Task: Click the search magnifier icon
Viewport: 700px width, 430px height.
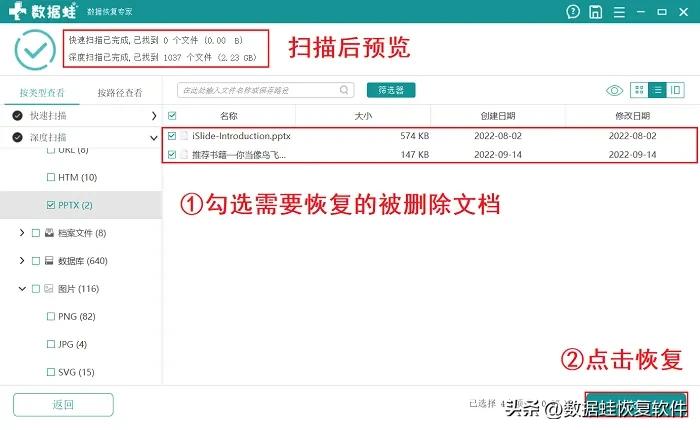Action: click(x=344, y=90)
